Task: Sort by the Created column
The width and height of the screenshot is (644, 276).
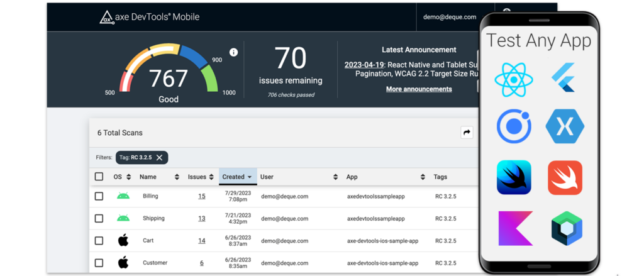Action: click(x=238, y=177)
